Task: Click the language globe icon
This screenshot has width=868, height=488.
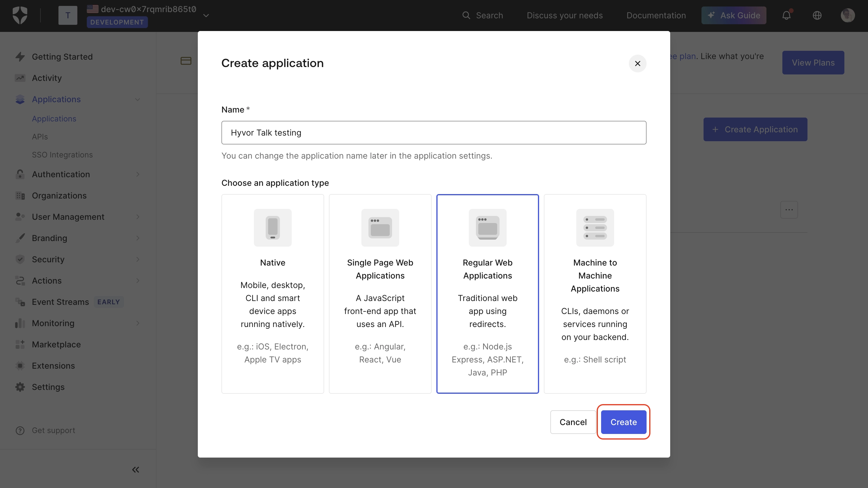Action: pos(817,16)
